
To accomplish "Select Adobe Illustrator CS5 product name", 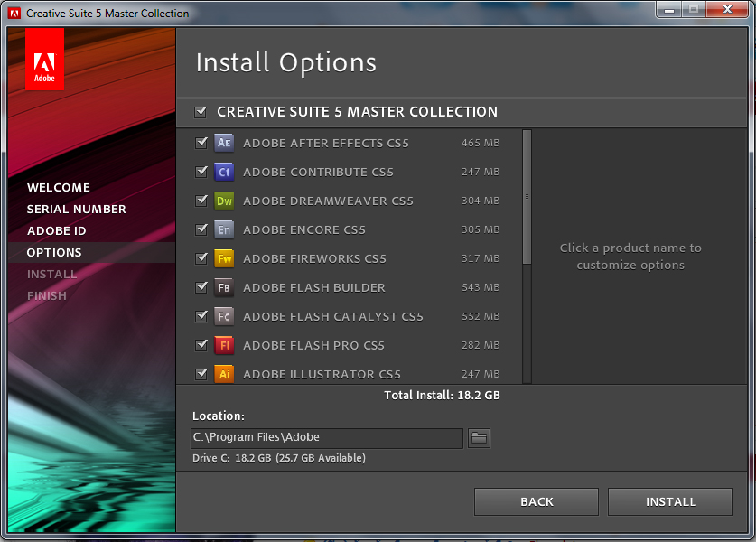I will tap(322, 375).
